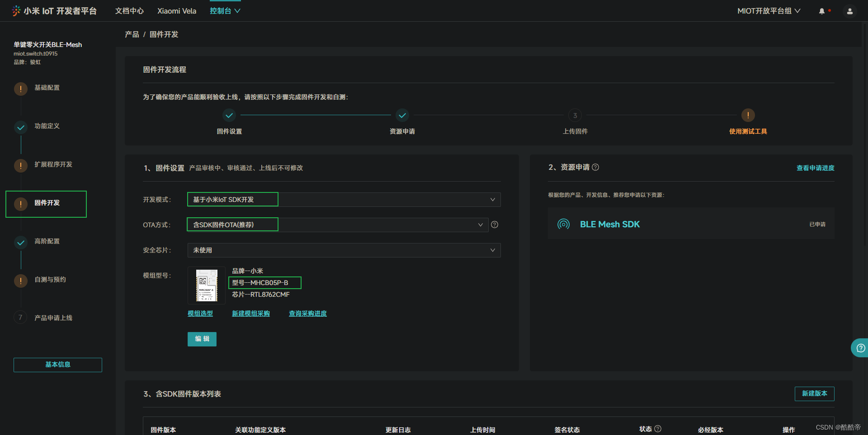This screenshot has width=868, height=435.
Task: Open the 开发模式 dropdown
Action: tap(344, 200)
